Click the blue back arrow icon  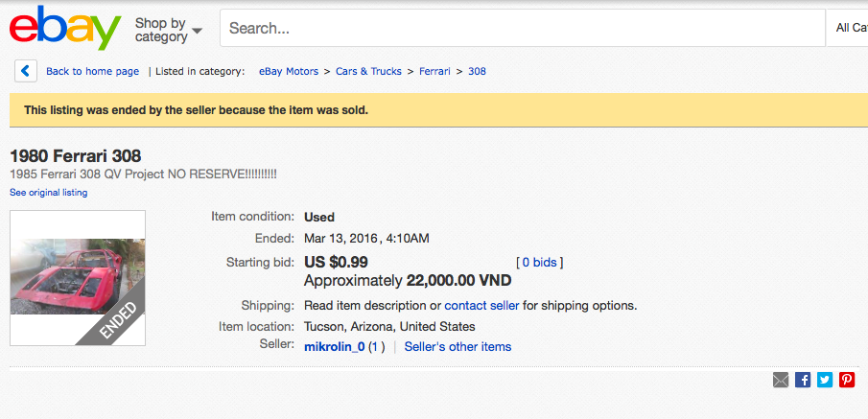[x=26, y=71]
